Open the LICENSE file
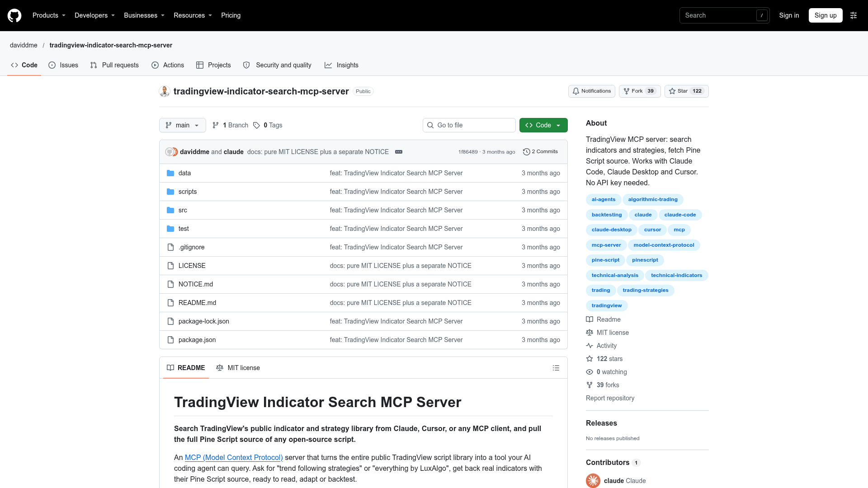Image resolution: width=868 pixels, height=488 pixels. click(192, 266)
